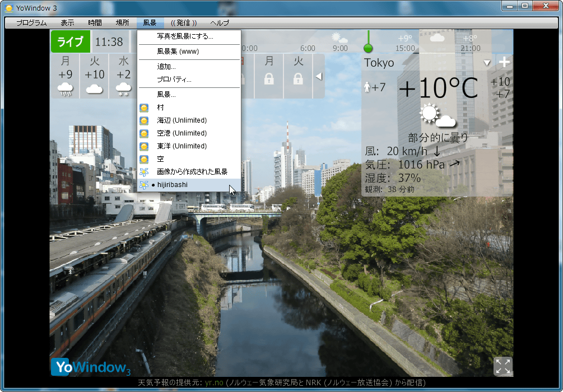Click the green ライブ button
The image size is (563, 392).
click(x=71, y=41)
